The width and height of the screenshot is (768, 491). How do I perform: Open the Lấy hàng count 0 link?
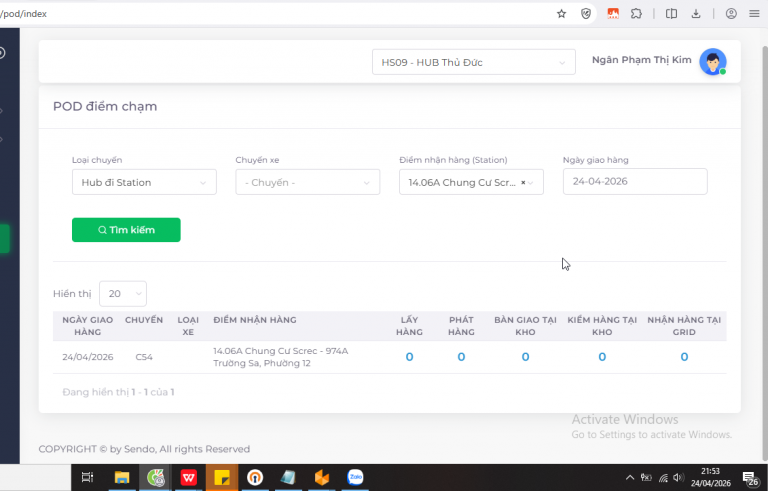pyautogui.click(x=409, y=357)
